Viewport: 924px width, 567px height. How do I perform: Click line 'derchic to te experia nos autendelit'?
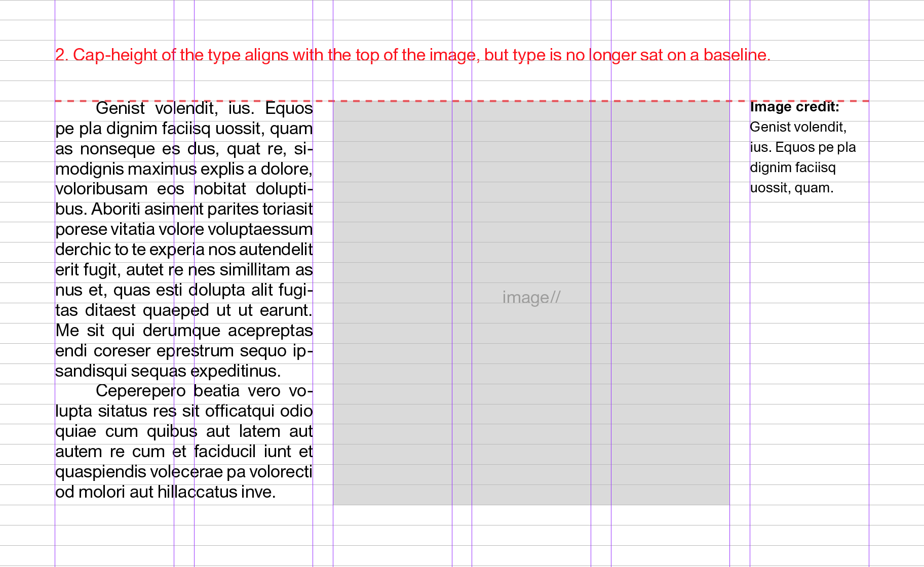(184, 250)
